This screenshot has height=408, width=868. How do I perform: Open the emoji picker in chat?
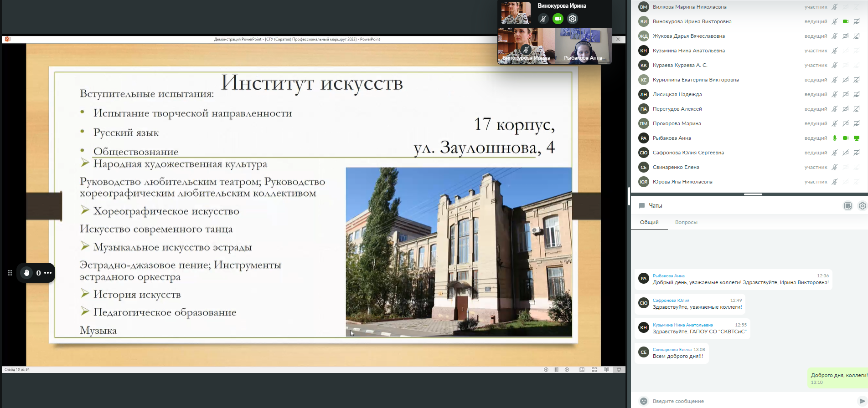643,401
